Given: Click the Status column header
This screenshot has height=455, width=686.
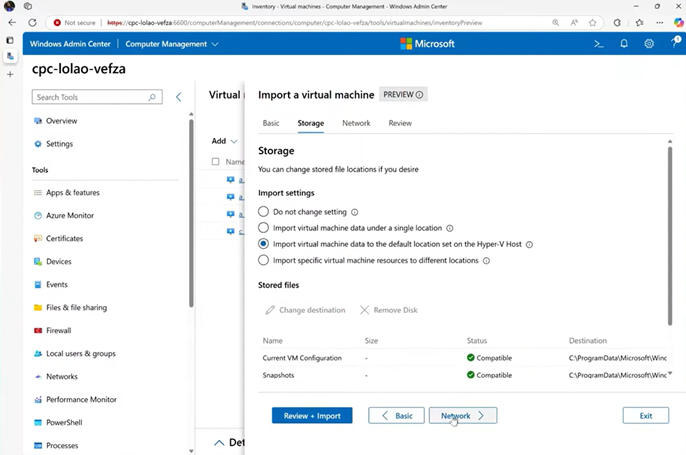Looking at the screenshot, I should point(476,341).
